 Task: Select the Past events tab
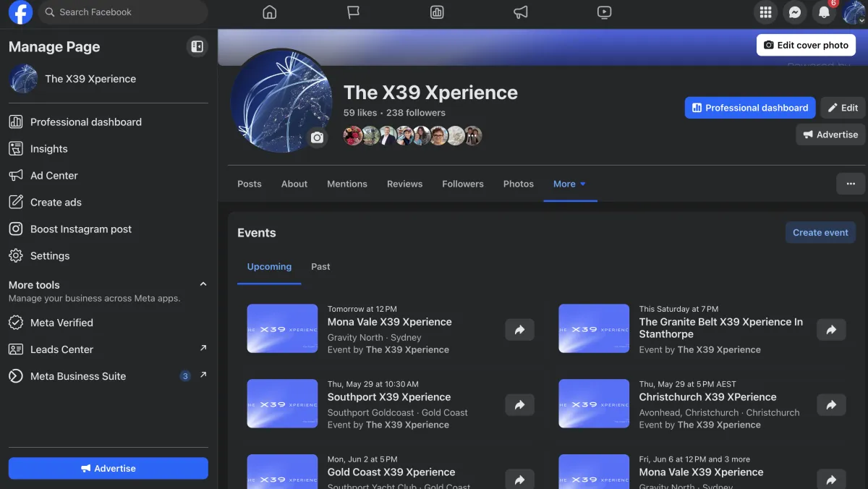tap(320, 267)
